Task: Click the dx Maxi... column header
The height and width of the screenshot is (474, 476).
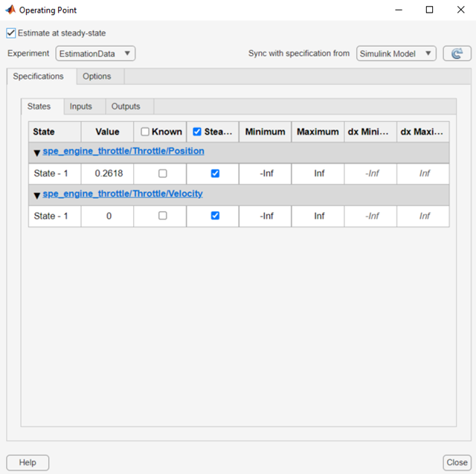Action: point(423,132)
